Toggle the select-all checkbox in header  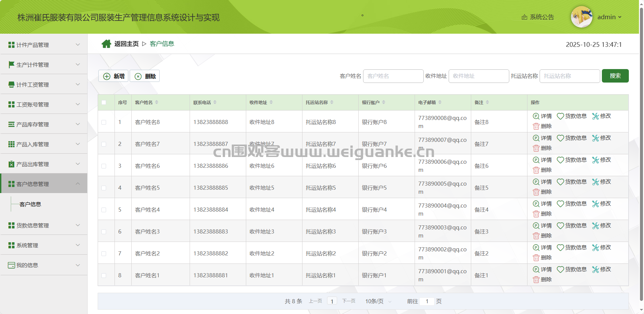104,102
